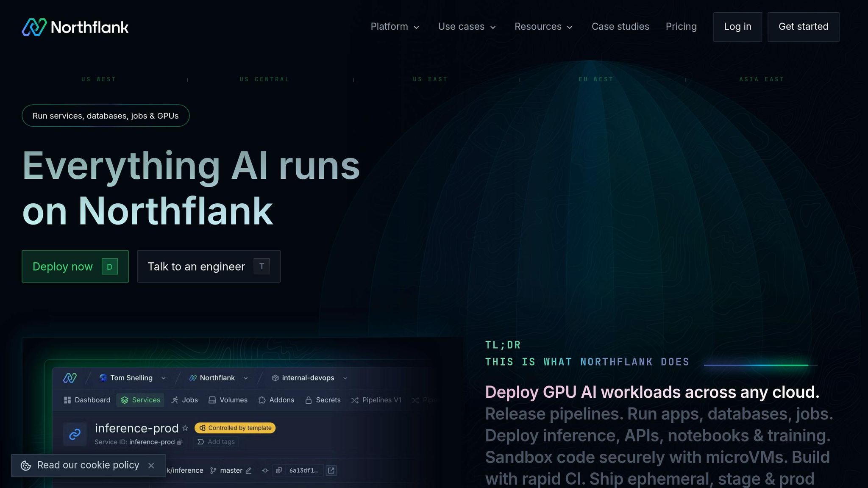Open the commit in external link icon
This screenshot has height=488, width=868.
coord(331,471)
